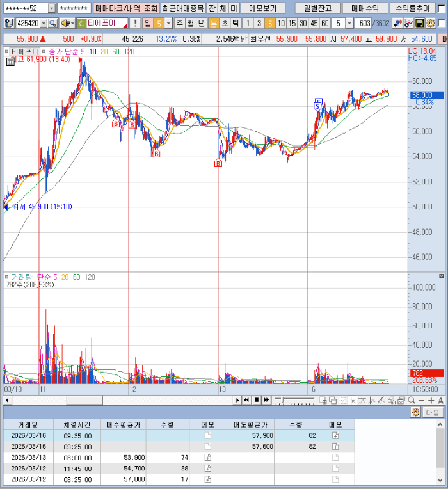Open the stock code 425420 dropdown arrow
The image size is (448, 489).
[44, 23]
